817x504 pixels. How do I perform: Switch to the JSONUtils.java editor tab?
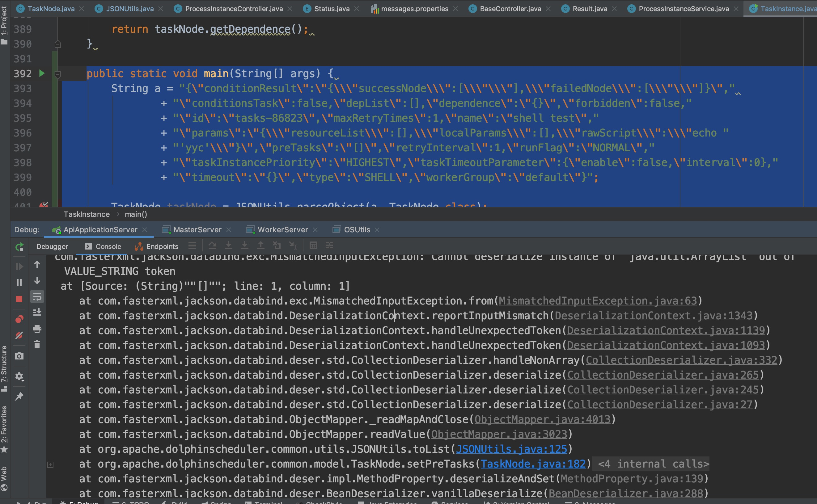click(129, 9)
